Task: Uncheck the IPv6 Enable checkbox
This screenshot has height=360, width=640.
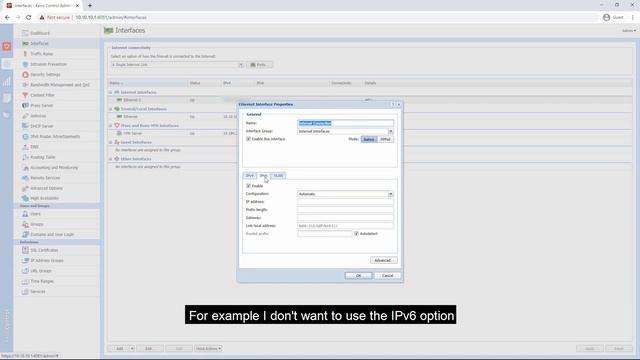Action: [248, 186]
